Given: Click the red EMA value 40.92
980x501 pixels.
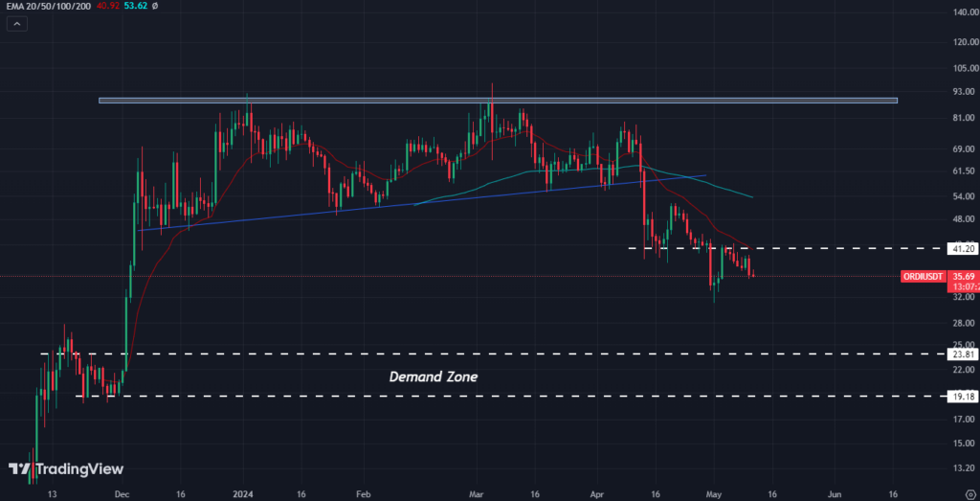Looking at the screenshot, I should pos(108,6).
